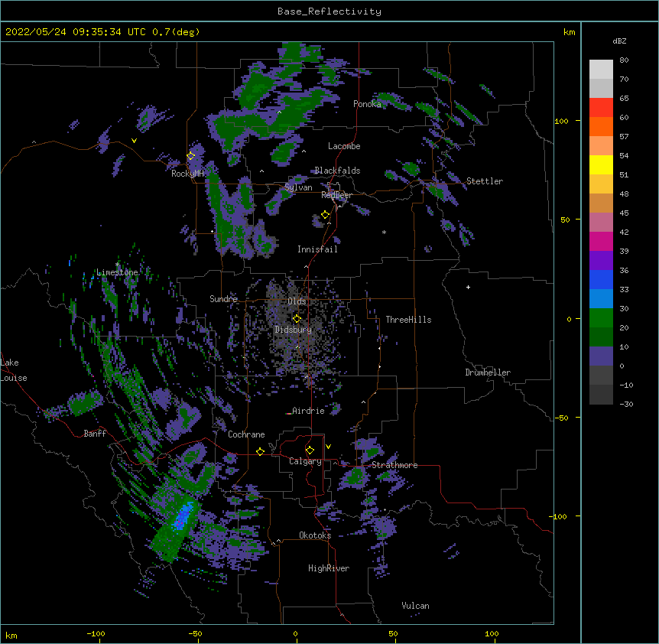Image resolution: width=659 pixels, height=644 pixels.
Task: Click the RockyMH map label
Action: point(187,174)
